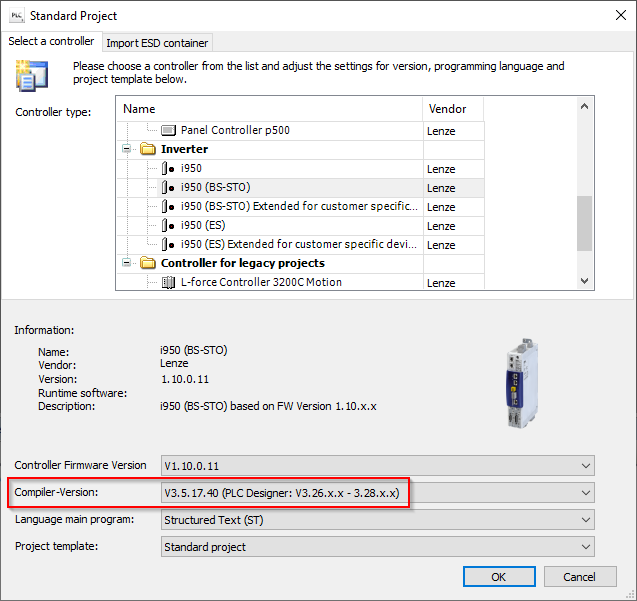Select the i950 (ES) controller row
The width and height of the screenshot is (637, 601).
(x=301, y=225)
